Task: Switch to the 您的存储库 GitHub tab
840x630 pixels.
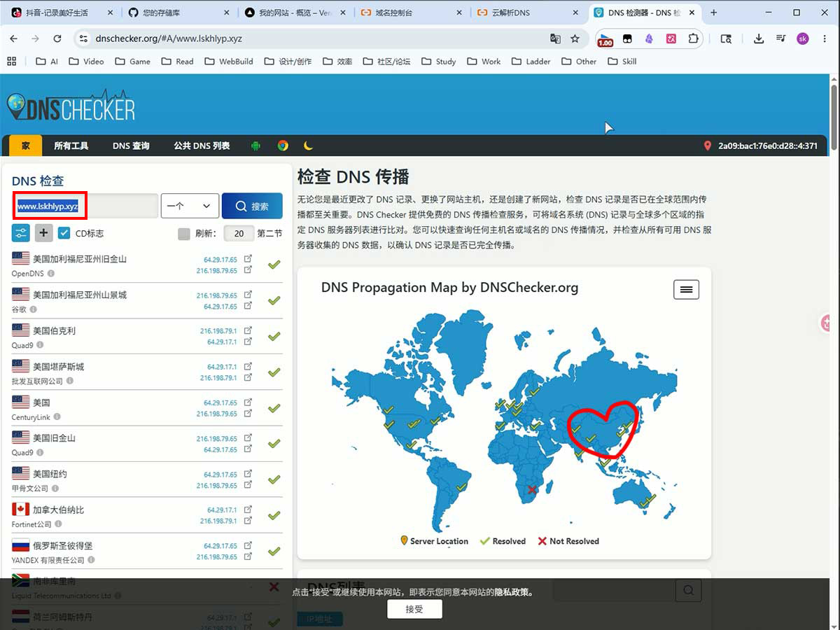Action: coord(177,13)
